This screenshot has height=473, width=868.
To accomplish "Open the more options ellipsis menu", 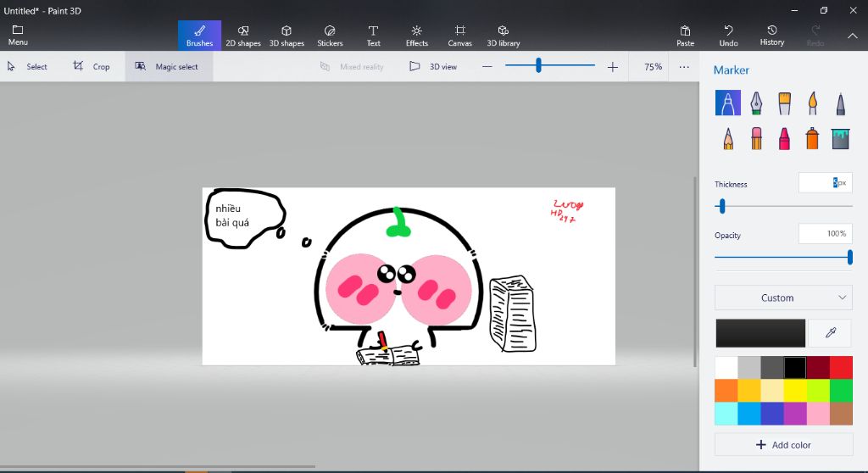I will (x=684, y=66).
